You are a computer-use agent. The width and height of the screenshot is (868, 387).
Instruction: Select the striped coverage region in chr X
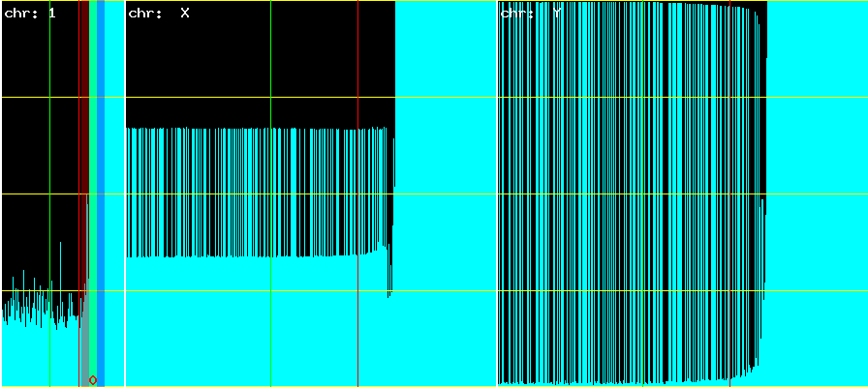[x=260, y=192]
